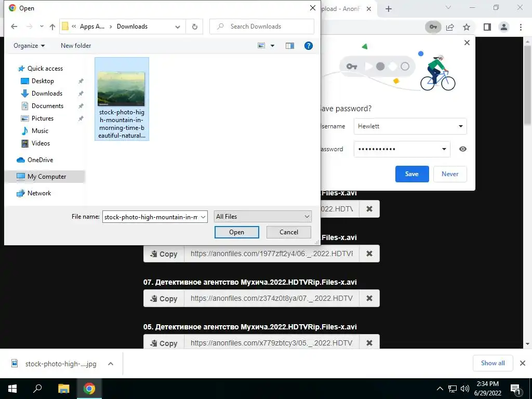Copy link for episode 05 file
This screenshot has width=532, height=399.
coord(164,343)
